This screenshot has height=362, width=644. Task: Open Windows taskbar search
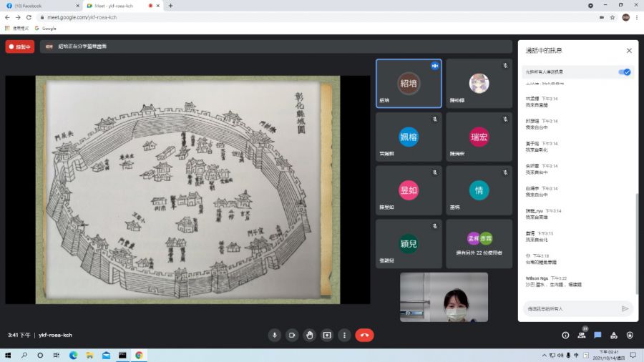point(24,355)
